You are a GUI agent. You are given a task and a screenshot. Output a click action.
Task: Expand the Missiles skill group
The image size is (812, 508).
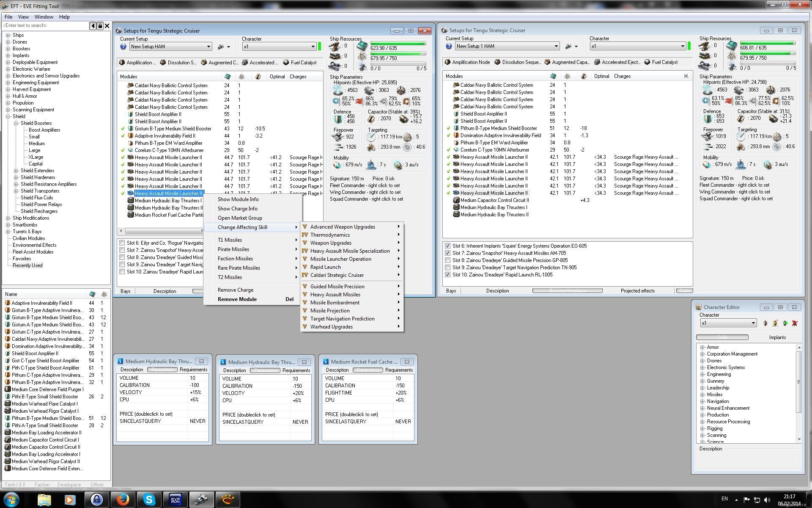702,395
